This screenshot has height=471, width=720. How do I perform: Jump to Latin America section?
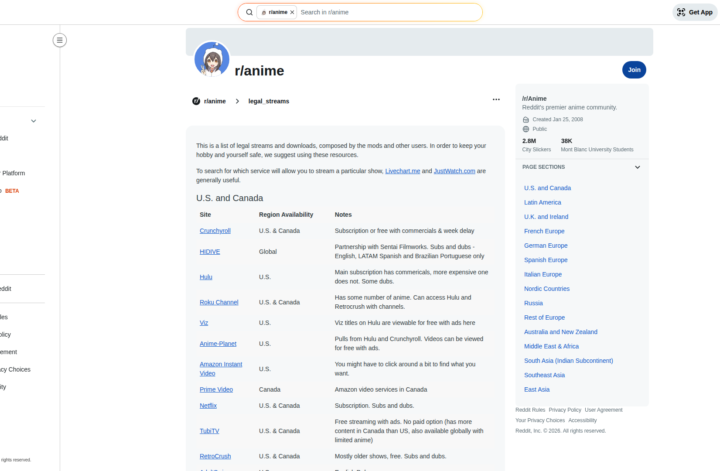click(x=542, y=202)
